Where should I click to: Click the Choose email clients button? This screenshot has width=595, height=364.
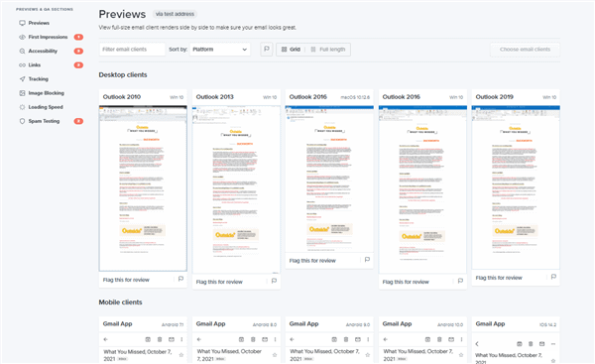point(525,50)
